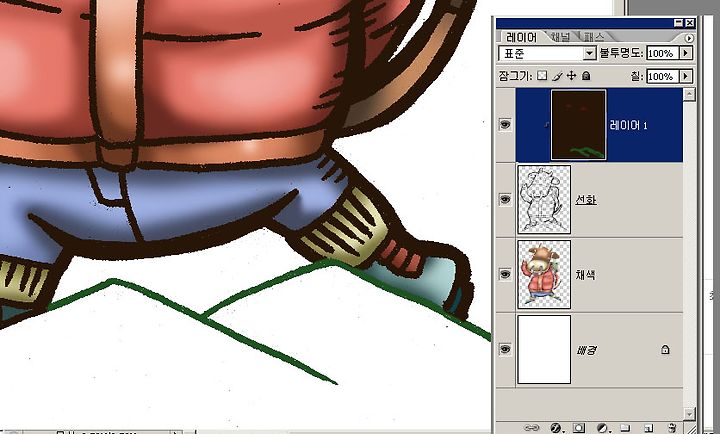The width and height of the screenshot is (720, 434).
Task: Toggle lock all (padlock icon) beside 잠그기
Action: click(x=586, y=76)
